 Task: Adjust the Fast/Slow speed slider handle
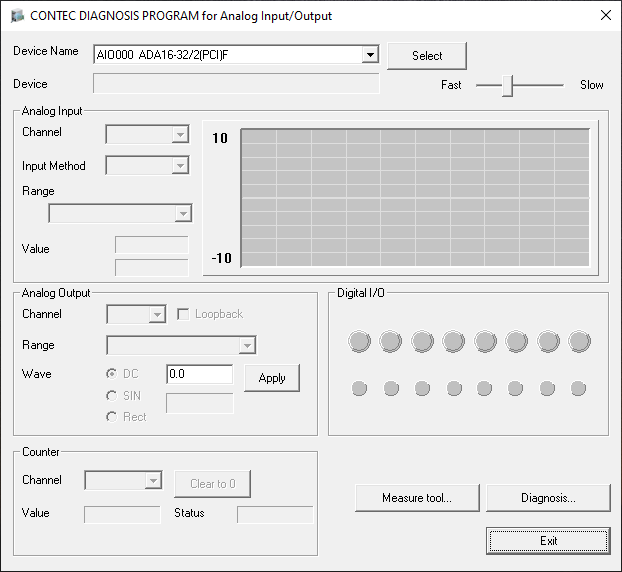click(x=507, y=86)
